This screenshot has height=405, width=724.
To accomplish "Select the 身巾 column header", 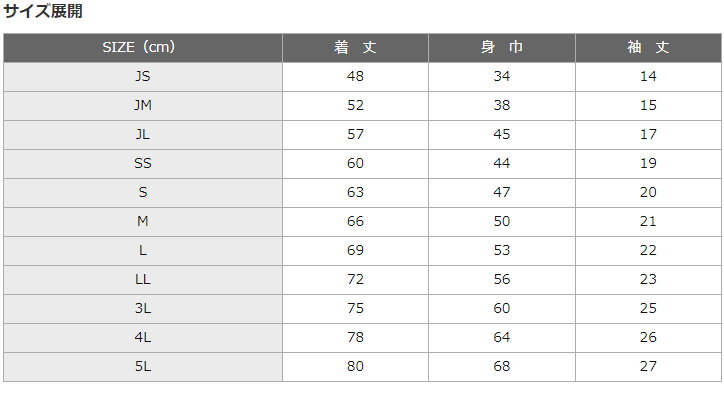I will [x=502, y=48].
